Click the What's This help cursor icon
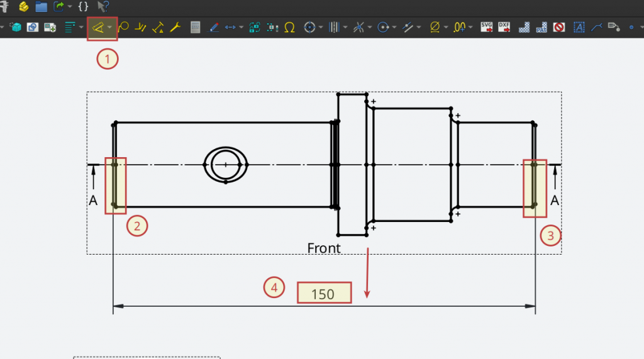This screenshot has height=359, width=644. pyautogui.click(x=103, y=7)
